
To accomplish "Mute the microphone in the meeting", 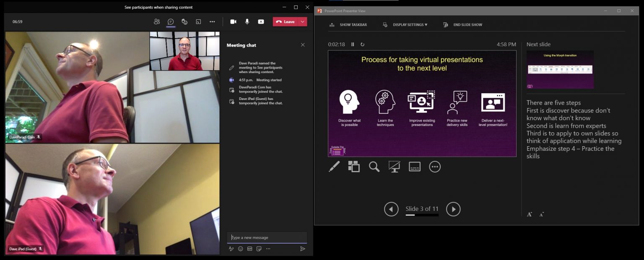I will (247, 21).
